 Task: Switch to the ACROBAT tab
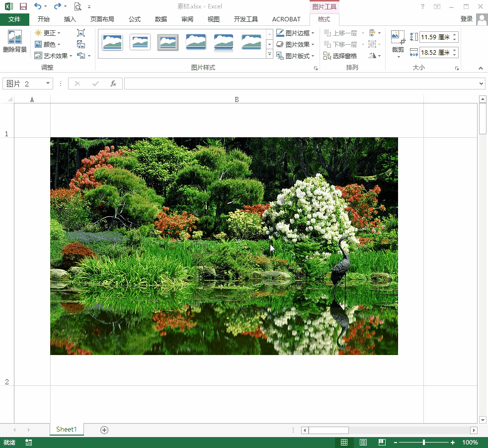[286, 19]
